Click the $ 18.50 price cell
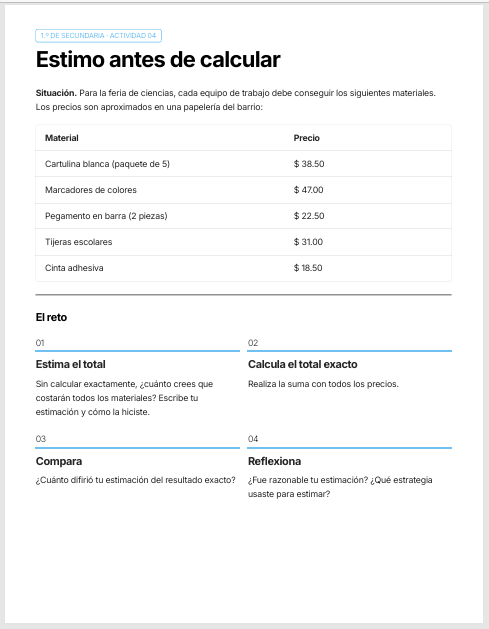489x629 pixels. [x=308, y=268]
